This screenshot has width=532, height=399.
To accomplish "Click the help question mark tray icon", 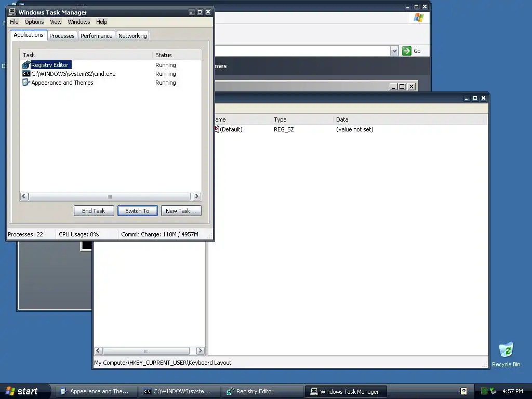I will pos(463,391).
